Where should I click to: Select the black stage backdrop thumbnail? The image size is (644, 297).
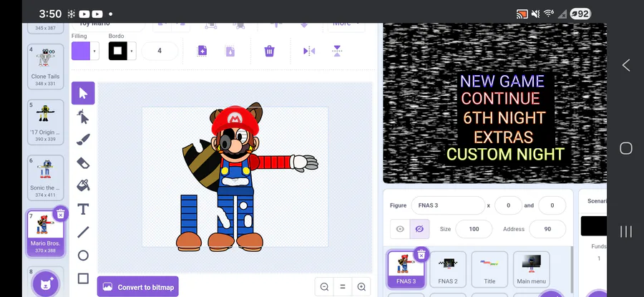(x=593, y=226)
